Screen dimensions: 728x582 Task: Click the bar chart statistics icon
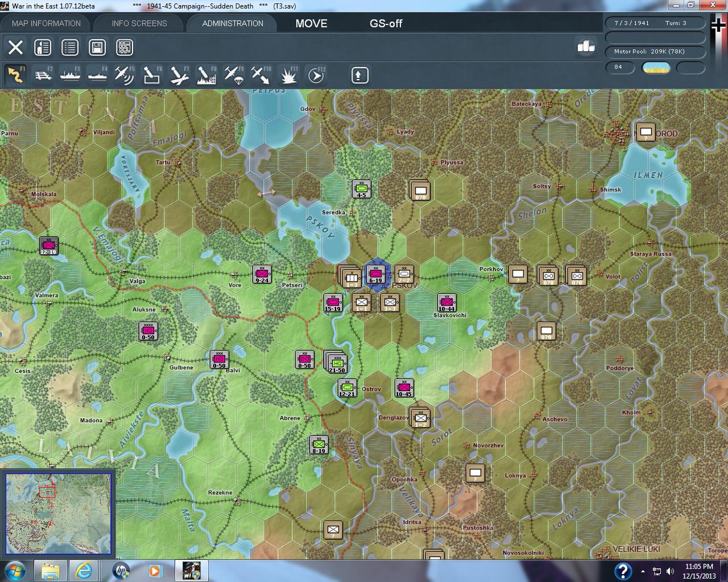point(586,47)
